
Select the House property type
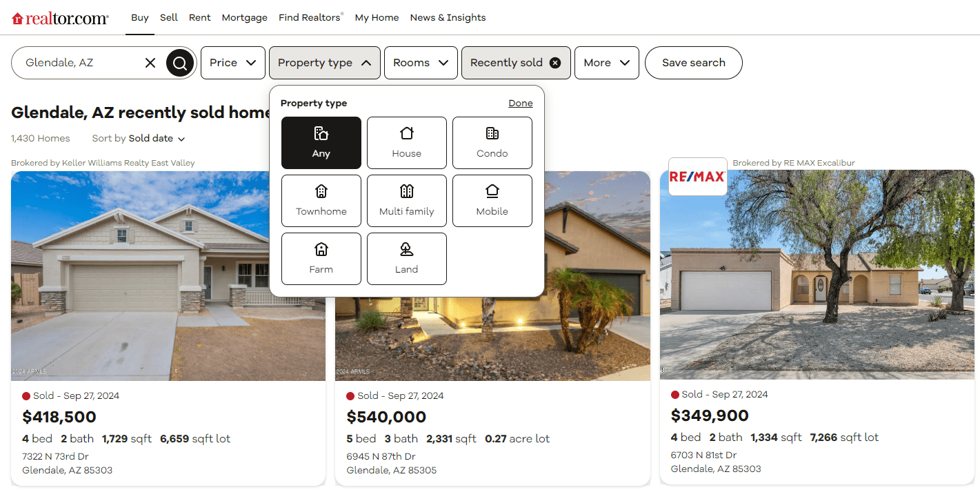coord(406,143)
